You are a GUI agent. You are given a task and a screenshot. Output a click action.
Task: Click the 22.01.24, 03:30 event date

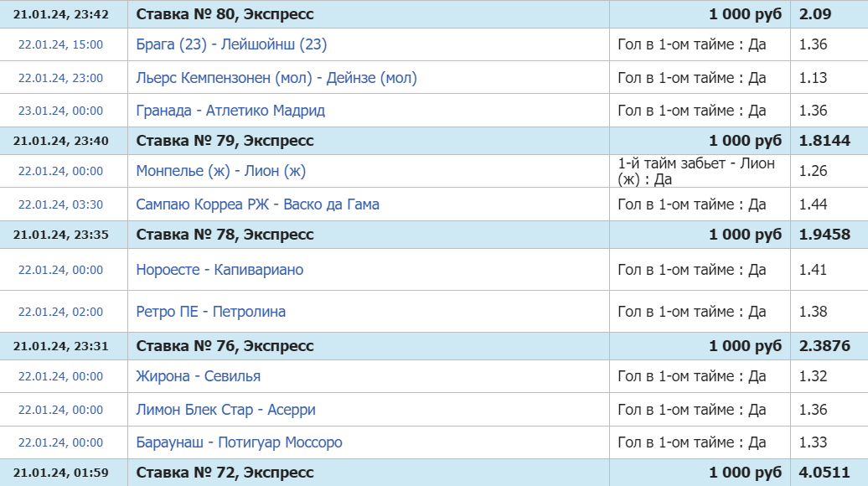61,204
